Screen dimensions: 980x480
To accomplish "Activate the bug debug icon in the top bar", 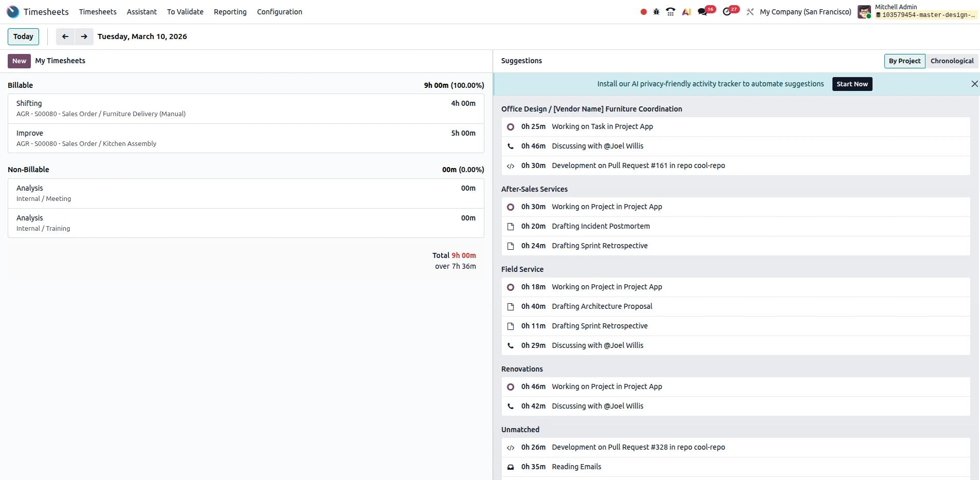I will click(657, 11).
